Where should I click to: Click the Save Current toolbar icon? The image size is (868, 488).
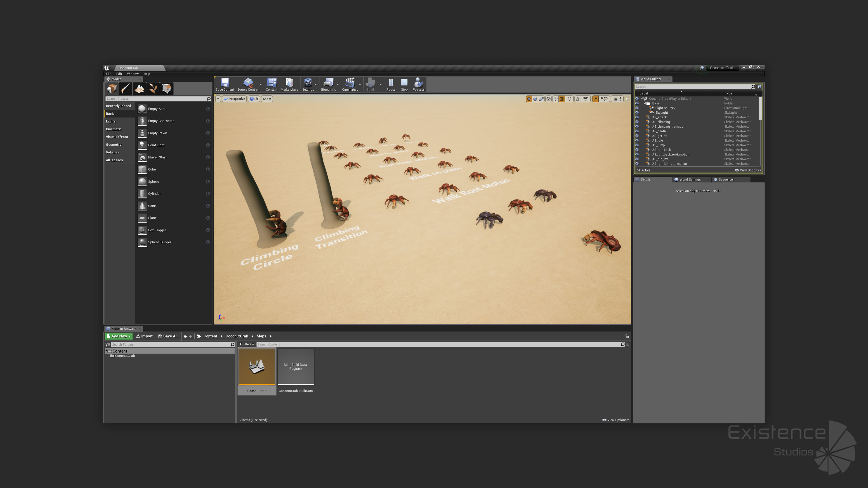(225, 84)
